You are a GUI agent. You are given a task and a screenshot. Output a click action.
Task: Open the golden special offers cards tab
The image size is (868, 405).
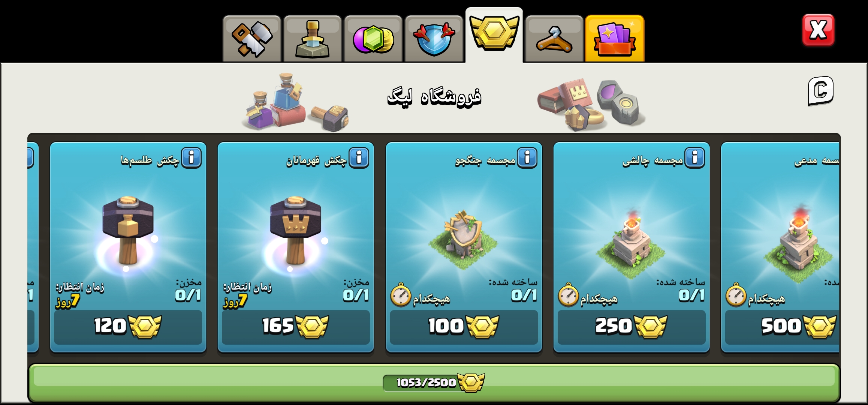pyautogui.click(x=615, y=39)
